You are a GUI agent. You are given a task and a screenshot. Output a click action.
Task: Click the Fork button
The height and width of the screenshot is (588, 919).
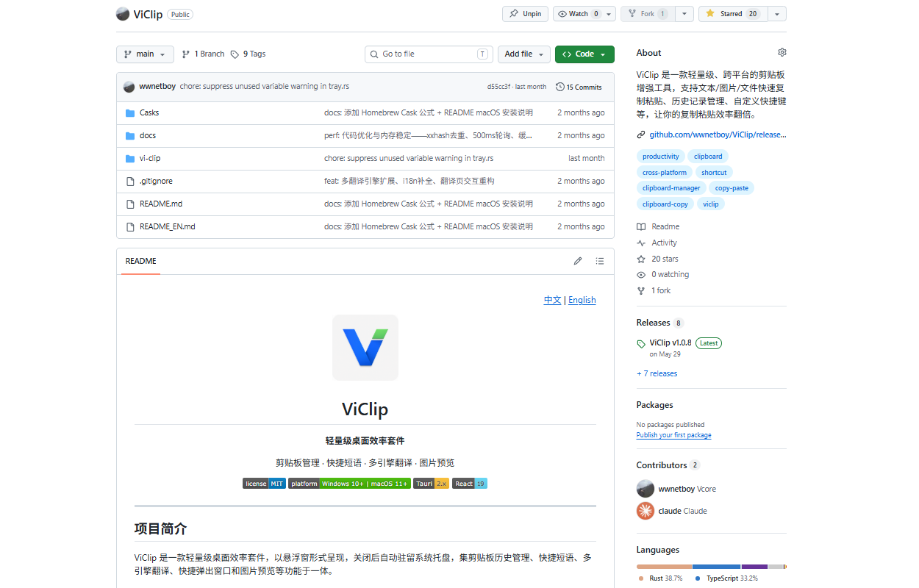[x=648, y=14]
